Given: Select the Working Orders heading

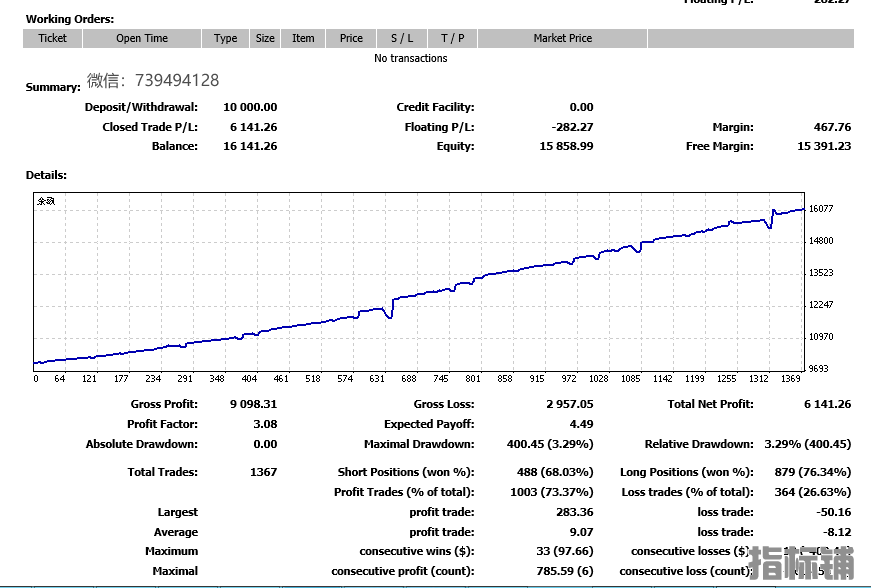Looking at the screenshot, I should coord(70,19).
